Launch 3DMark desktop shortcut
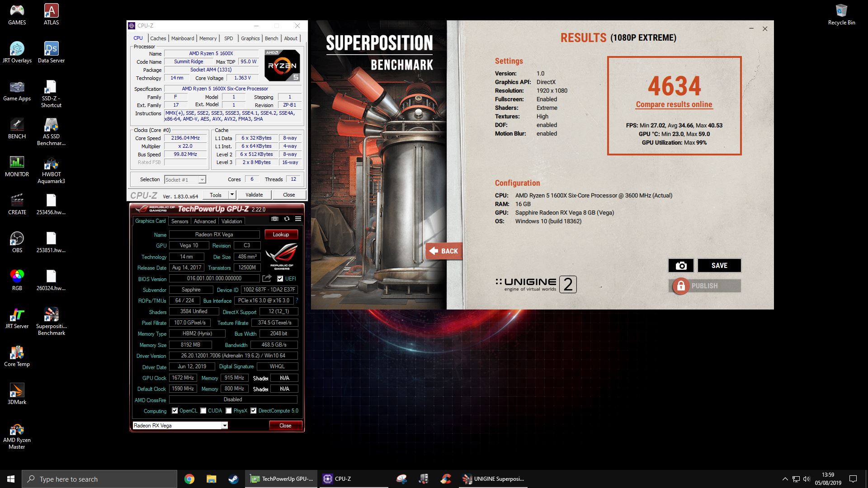The width and height of the screenshot is (868, 488). [17, 394]
